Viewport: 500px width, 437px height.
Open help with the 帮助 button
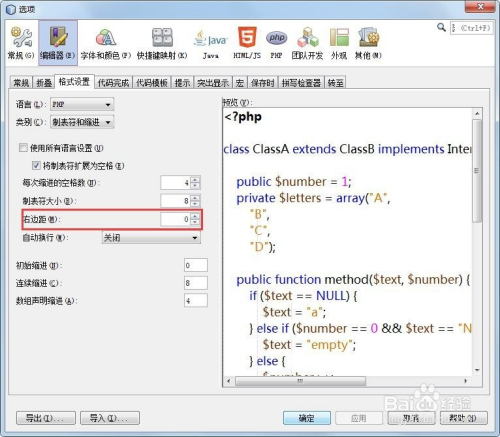pos(463,418)
